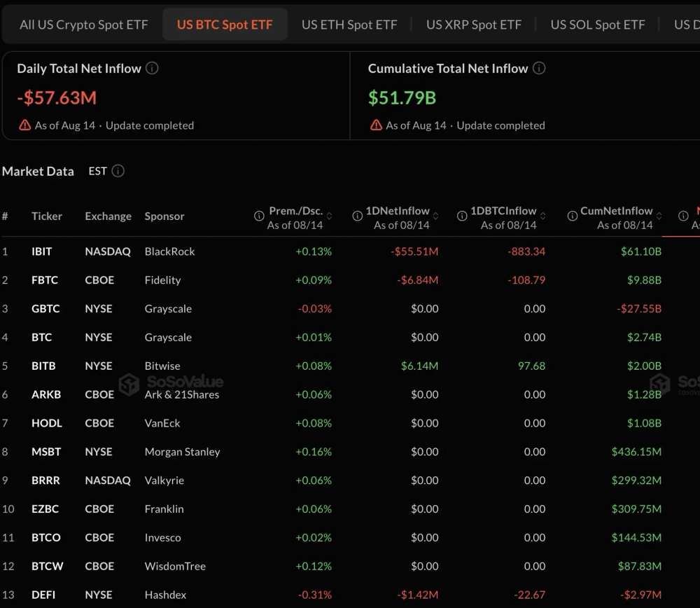Click the DEFI ticker cell

click(43, 595)
